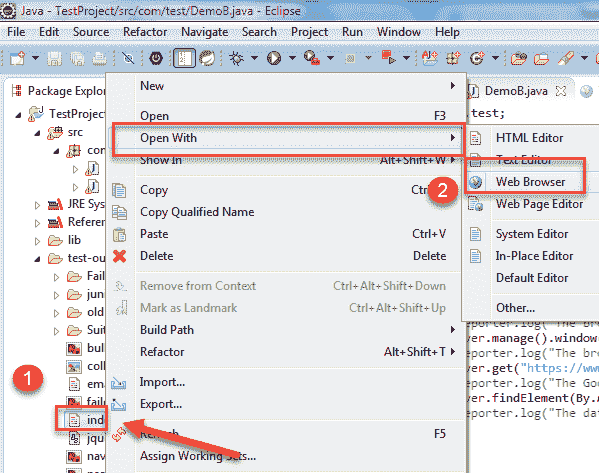Switch to the DemoB.java editor tab
The width and height of the screenshot is (599, 473).
coord(516,91)
